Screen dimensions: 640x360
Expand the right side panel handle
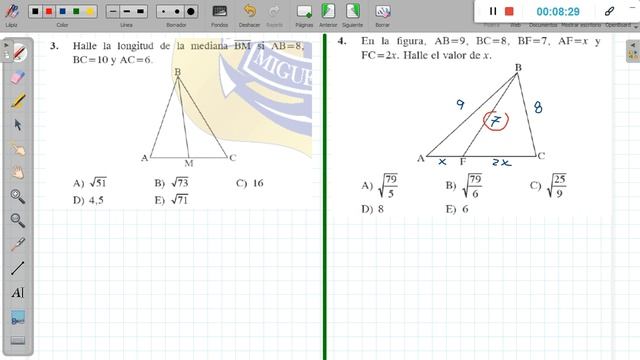[633, 51]
